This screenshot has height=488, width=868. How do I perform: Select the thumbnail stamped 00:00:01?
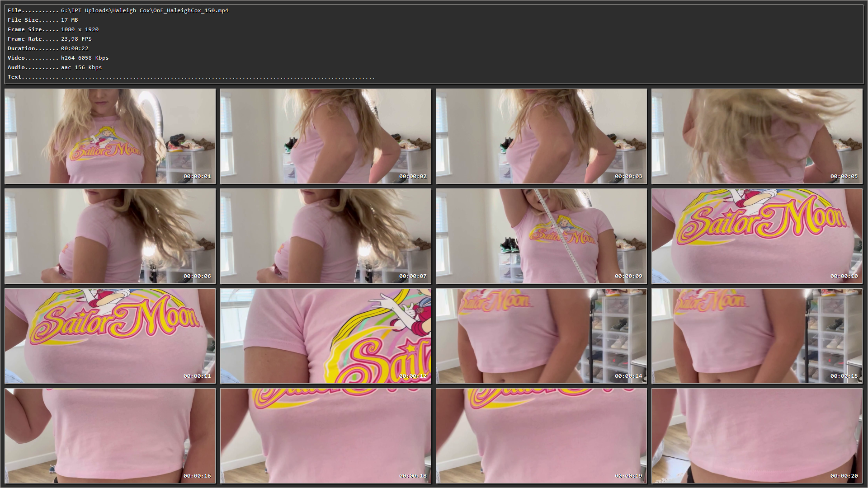(x=110, y=136)
